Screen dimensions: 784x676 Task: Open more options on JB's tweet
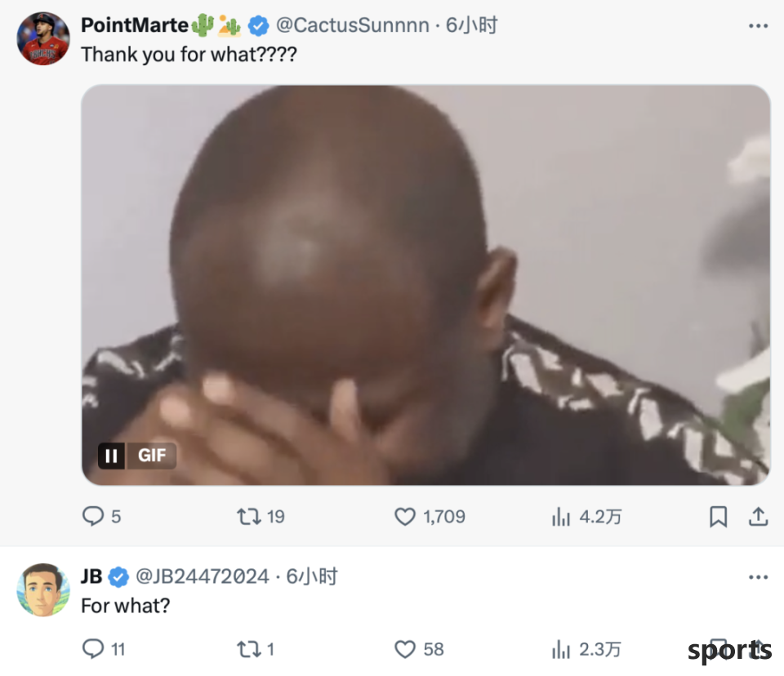[758, 577]
